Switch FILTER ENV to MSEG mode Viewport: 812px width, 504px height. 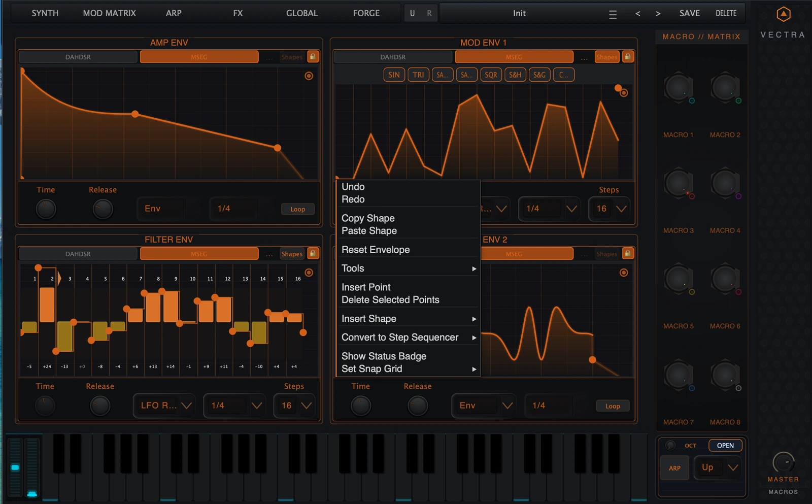(x=199, y=254)
